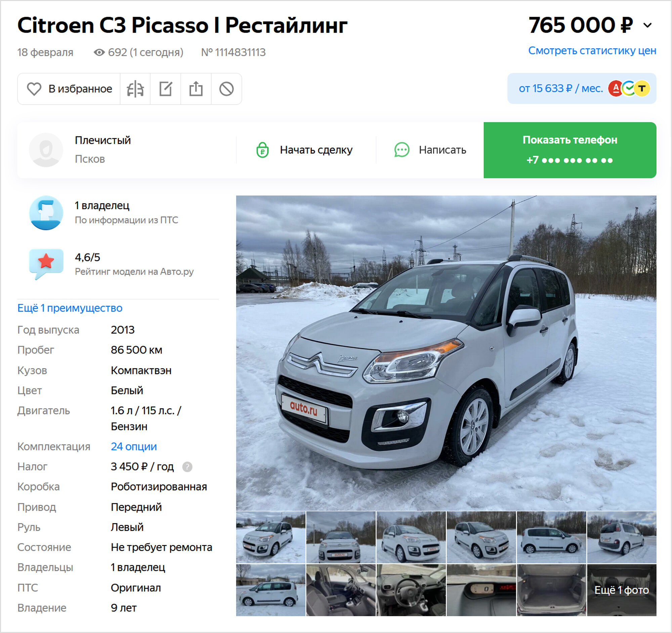672x633 pixels.
Task: Start a secure deal via Начать сделку
Action: click(304, 150)
